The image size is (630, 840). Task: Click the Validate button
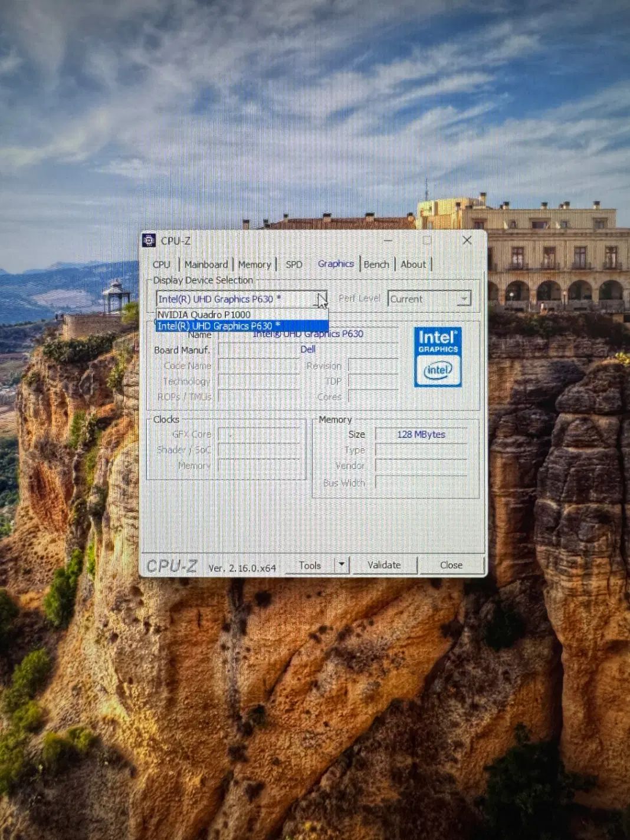click(384, 565)
